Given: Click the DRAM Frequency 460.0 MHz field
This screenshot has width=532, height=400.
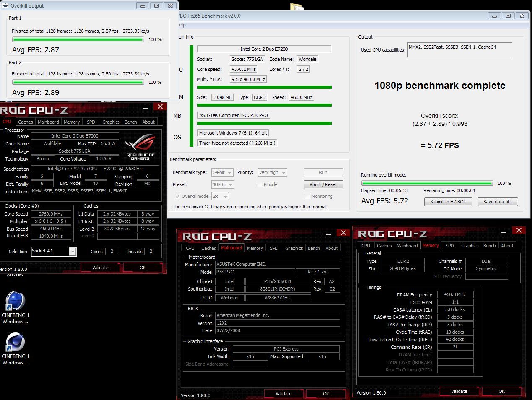Looking at the screenshot, I should [x=455, y=294].
